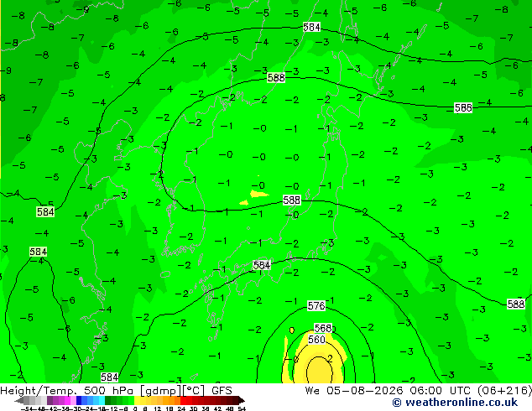532x411 pixels.
Task: Pick the cyan swatch in the legend
Action: pos(102,400)
